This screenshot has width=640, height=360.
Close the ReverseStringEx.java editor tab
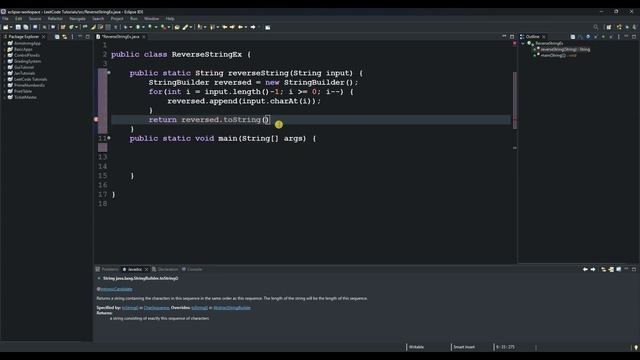tap(144, 37)
